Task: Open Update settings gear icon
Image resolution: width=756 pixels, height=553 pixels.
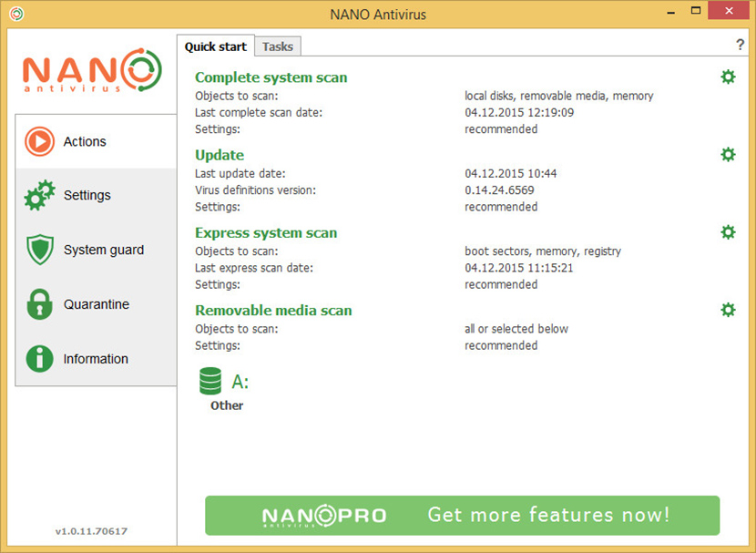Action: (x=728, y=155)
